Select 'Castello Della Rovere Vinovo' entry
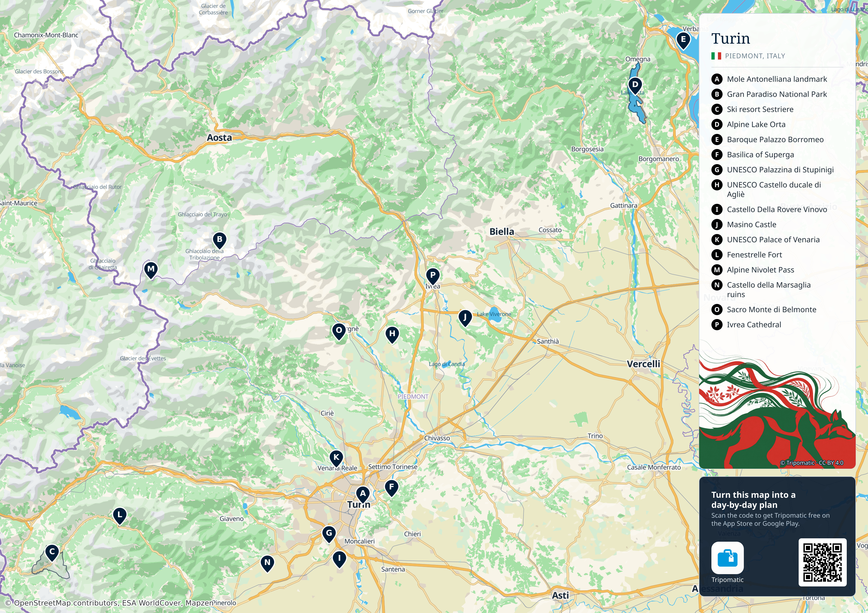This screenshot has height=613, width=868. pos(777,209)
